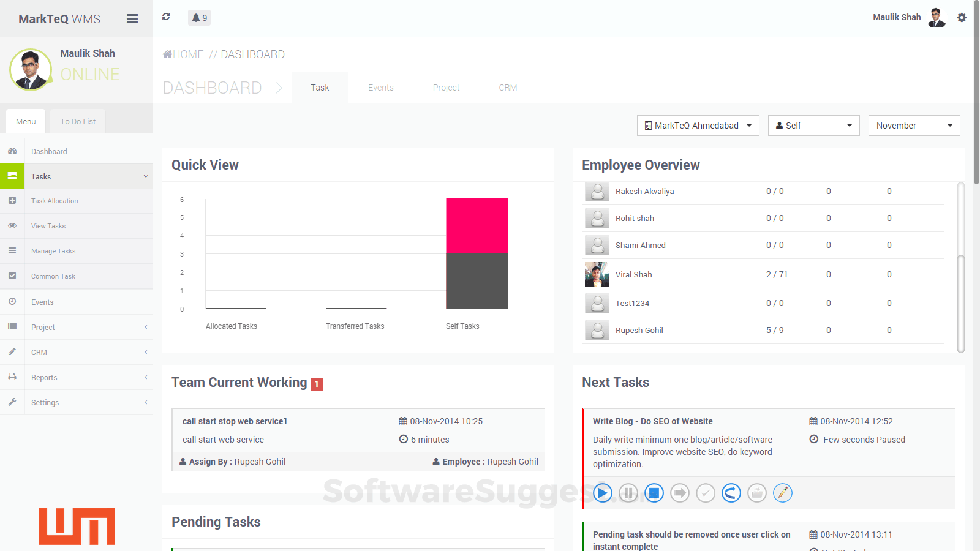This screenshot has height=551, width=980.
Task: Click the Home icon in breadcrumb
Action: [167, 54]
